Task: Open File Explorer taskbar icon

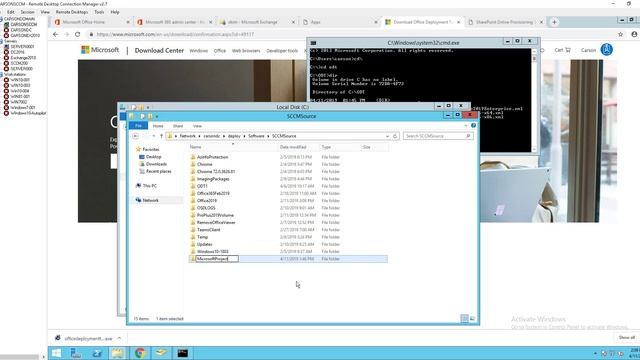Action: click(x=118, y=353)
